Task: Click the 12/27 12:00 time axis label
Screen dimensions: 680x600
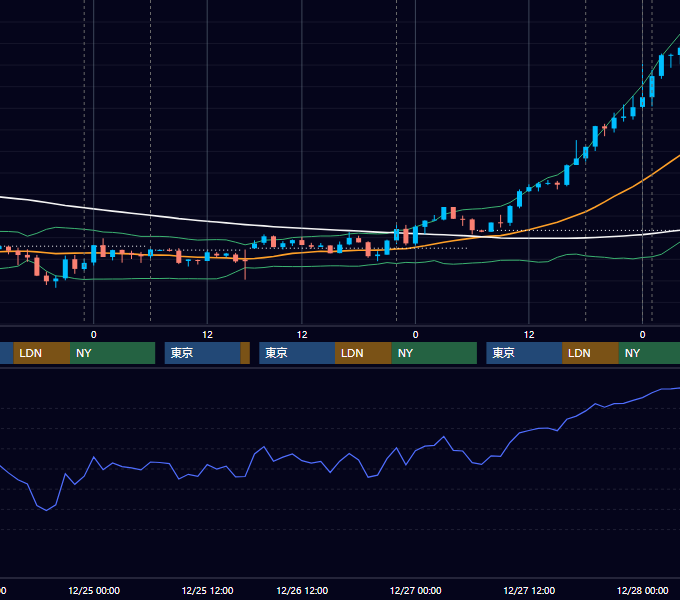Action: pyautogui.click(x=529, y=590)
